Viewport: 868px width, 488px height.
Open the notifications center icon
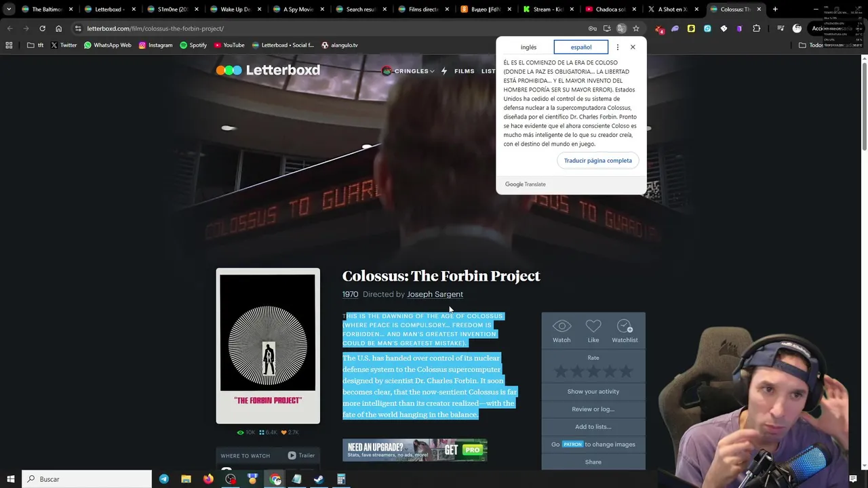click(x=853, y=479)
